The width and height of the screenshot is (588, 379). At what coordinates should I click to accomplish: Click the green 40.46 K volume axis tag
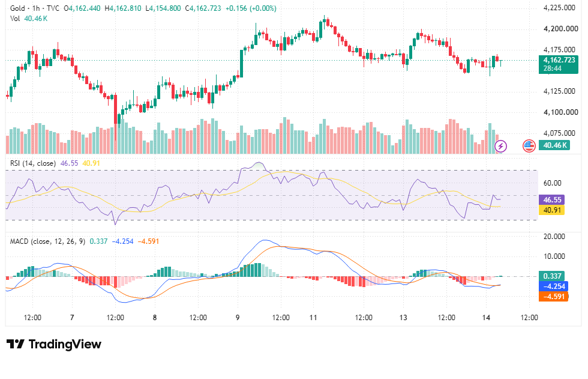(554, 145)
